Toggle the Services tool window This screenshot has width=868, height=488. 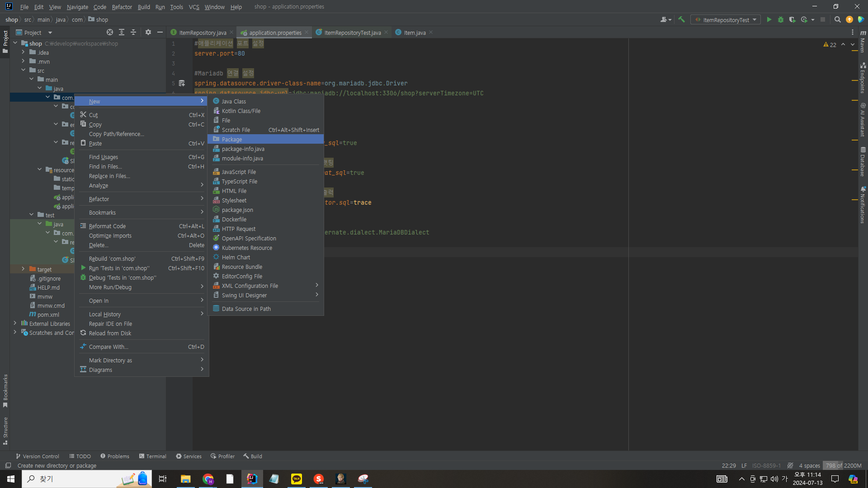tap(189, 456)
